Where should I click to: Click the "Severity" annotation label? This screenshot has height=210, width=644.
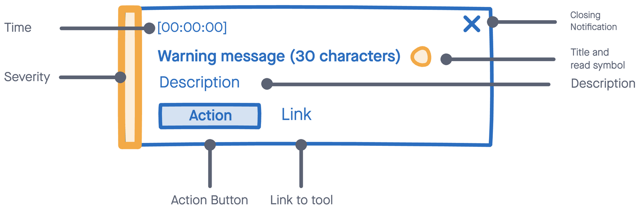27,77
